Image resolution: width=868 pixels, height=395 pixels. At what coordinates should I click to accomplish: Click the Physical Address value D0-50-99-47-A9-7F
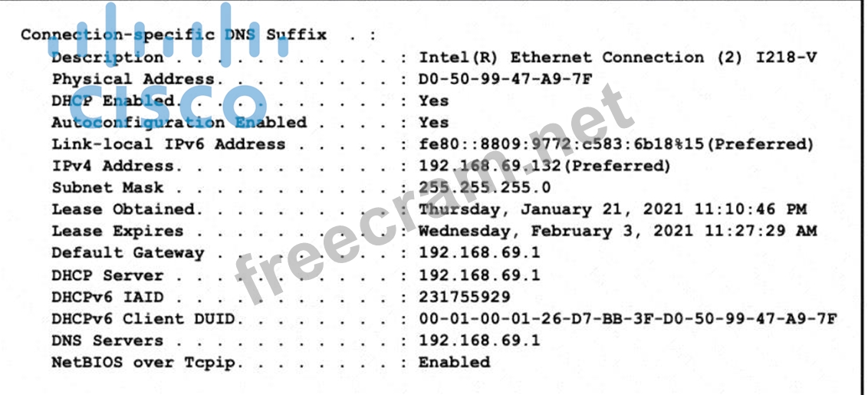[505, 78]
